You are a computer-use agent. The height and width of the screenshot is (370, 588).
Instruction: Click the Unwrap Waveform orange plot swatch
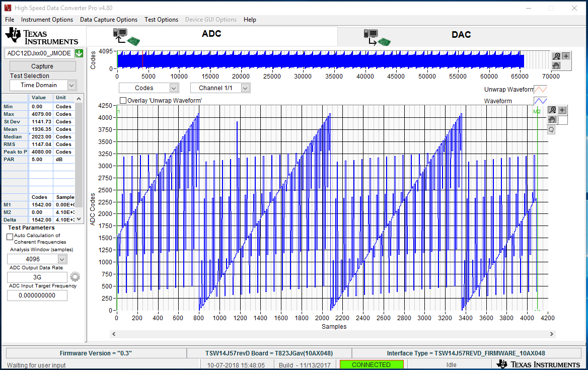coord(540,89)
